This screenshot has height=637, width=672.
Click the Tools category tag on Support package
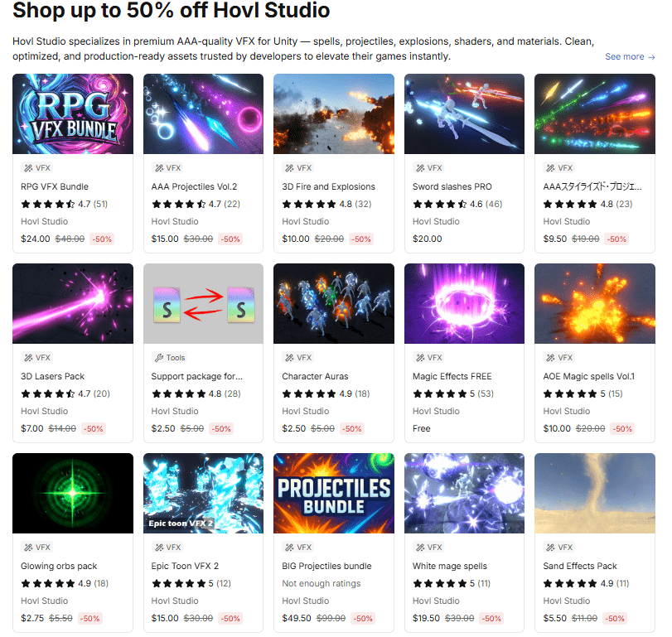click(x=170, y=358)
